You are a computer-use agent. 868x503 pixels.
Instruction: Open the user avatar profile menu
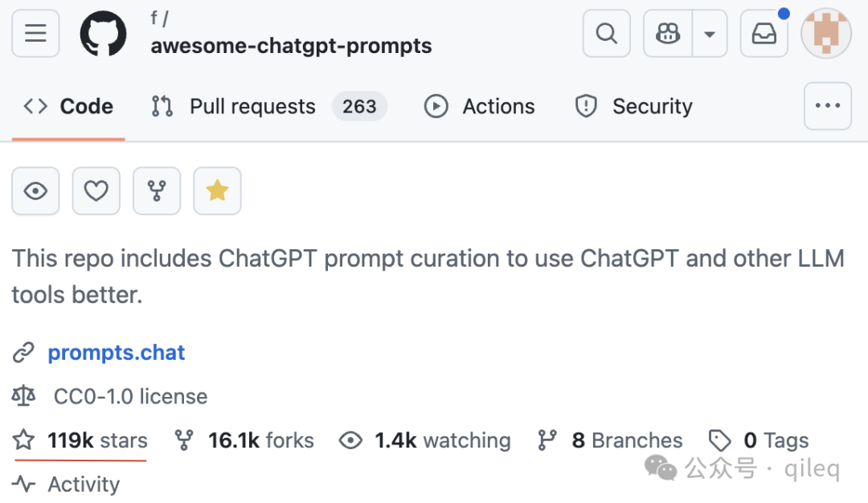tap(826, 33)
